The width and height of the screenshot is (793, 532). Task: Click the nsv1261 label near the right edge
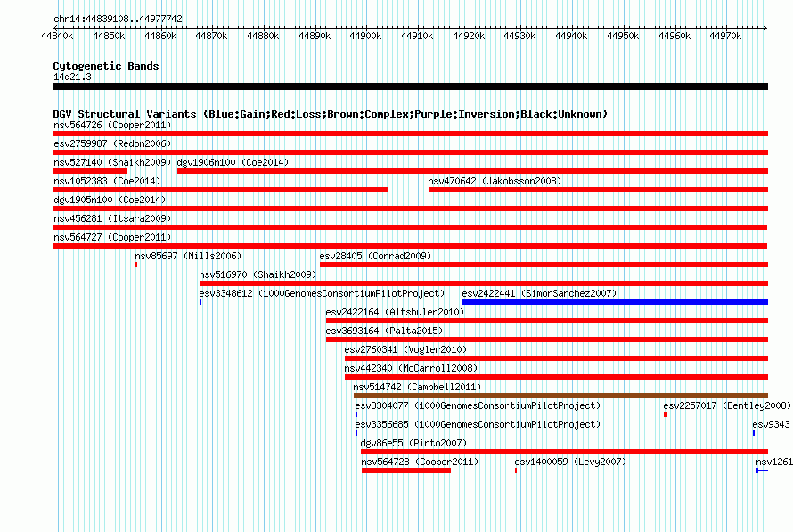pyautogui.click(x=774, y=462)
